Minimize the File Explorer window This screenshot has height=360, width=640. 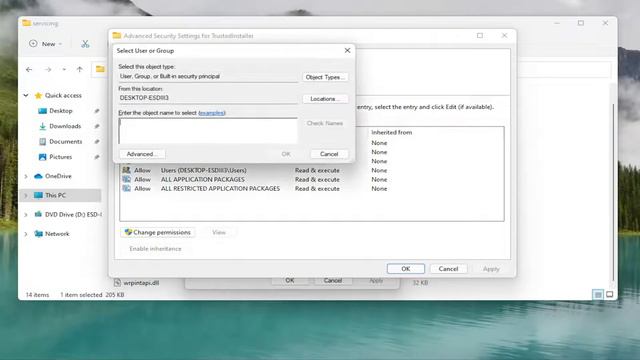click(x=557, y=23)
